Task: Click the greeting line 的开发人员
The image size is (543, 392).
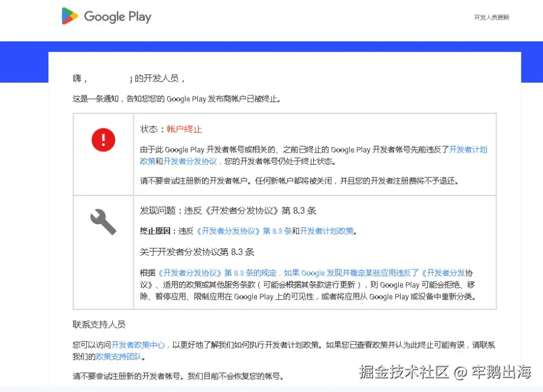Action: pyautogui.click(x=129, y=78)
